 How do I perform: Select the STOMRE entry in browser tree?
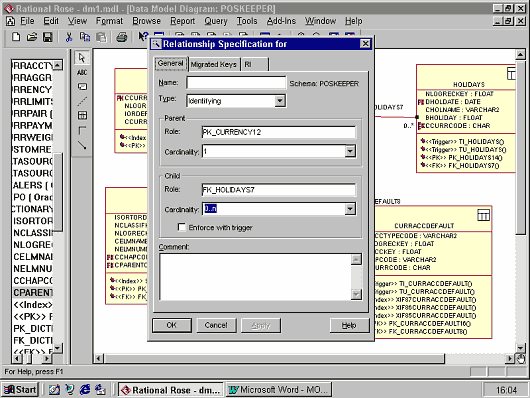point(32,149)
